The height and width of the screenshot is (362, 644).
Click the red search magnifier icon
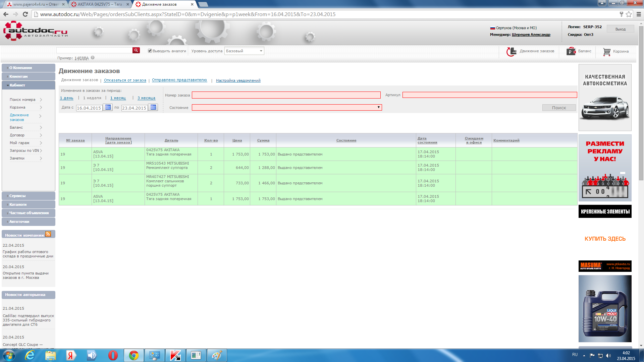point(136,50)
